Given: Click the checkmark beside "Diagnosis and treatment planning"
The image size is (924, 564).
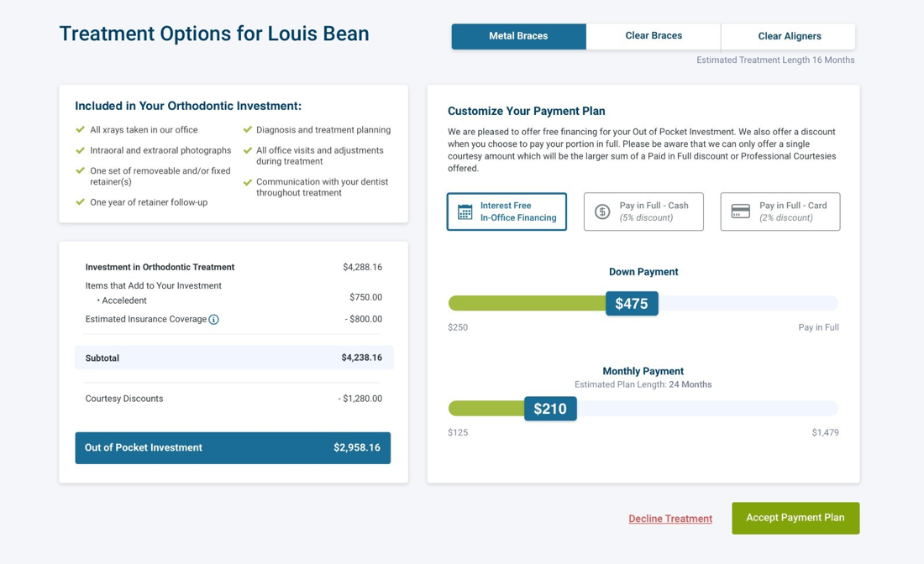Looking at the screenshot, I should point(247,129).
